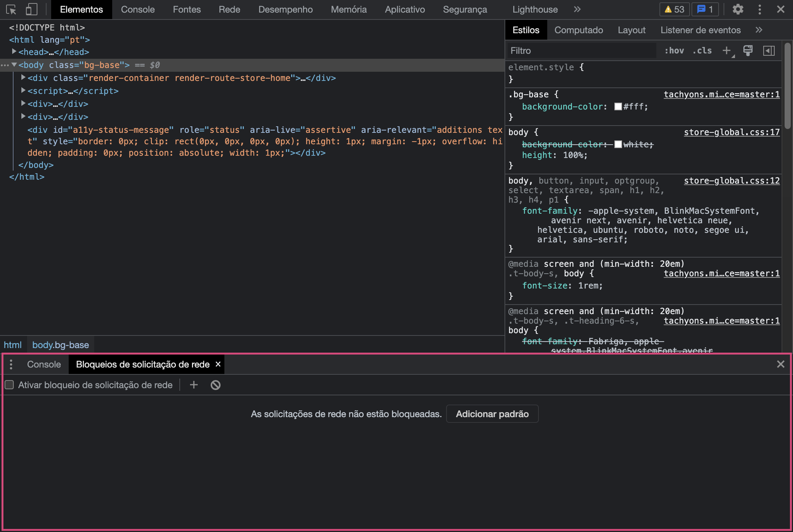
Task: Toggle the device toolbar emulation mode
Action: 32,9
